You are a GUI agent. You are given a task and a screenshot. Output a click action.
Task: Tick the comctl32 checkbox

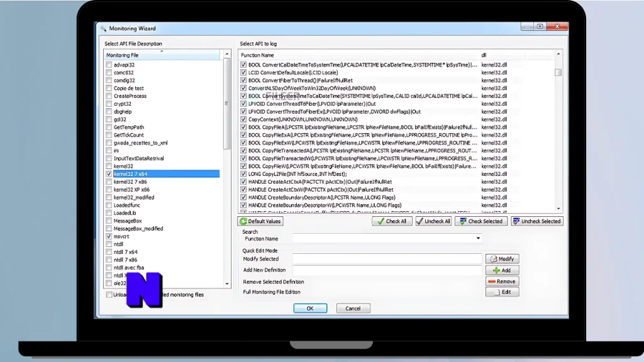(109, 73)
